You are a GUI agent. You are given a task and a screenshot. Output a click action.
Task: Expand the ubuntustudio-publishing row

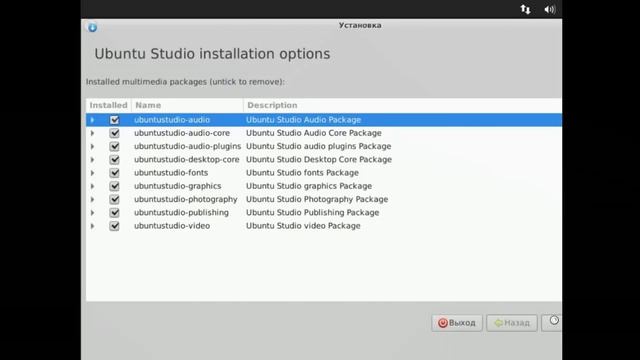pyautogui.click(x=92, y=213)
